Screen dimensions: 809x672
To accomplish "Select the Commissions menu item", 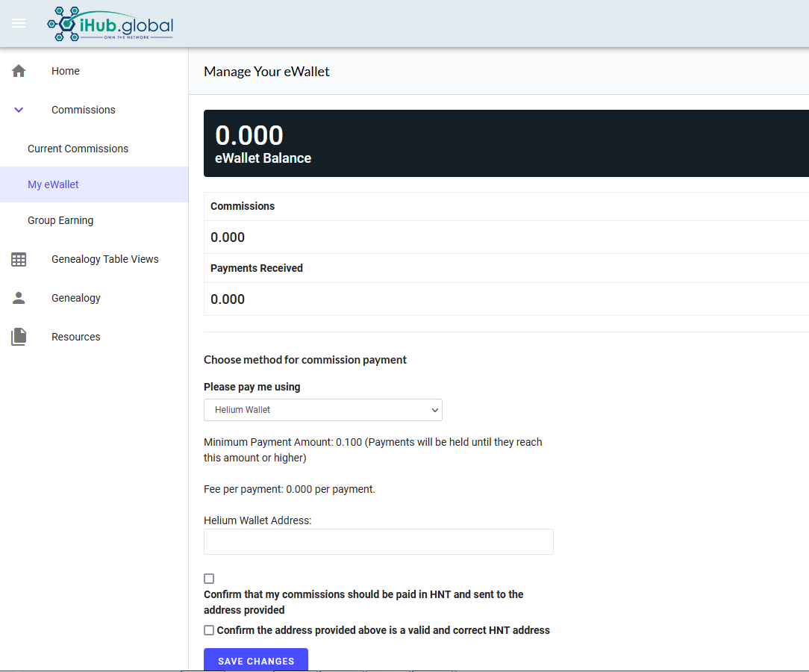I will tap(83, 110).
